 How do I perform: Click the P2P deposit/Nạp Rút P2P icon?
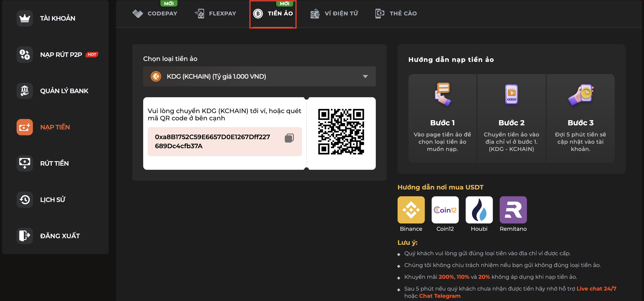(23, 54)
